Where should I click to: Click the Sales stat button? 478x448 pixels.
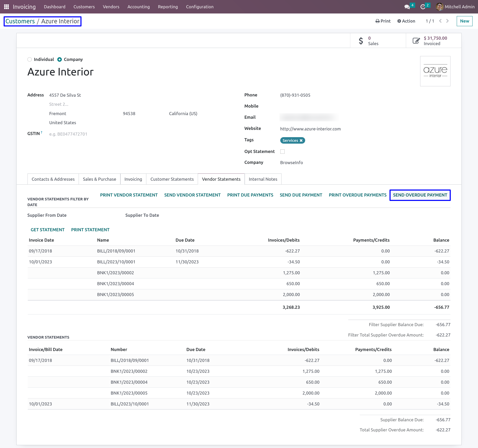[378, 41]
